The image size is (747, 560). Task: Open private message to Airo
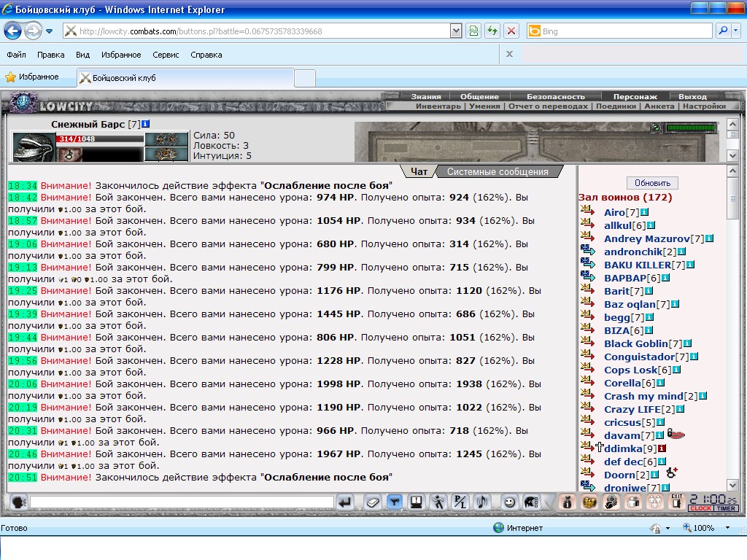click(587, 210)
